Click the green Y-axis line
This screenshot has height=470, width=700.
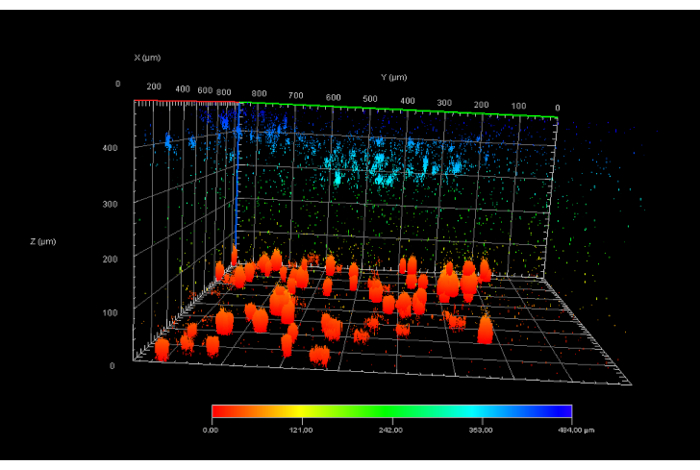pyautogui.click(x=398, y=110)
